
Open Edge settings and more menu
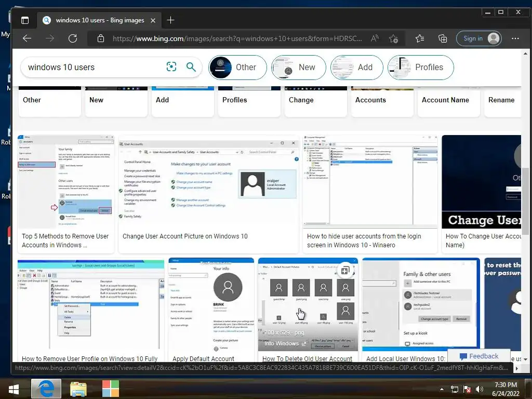point(515,38)
